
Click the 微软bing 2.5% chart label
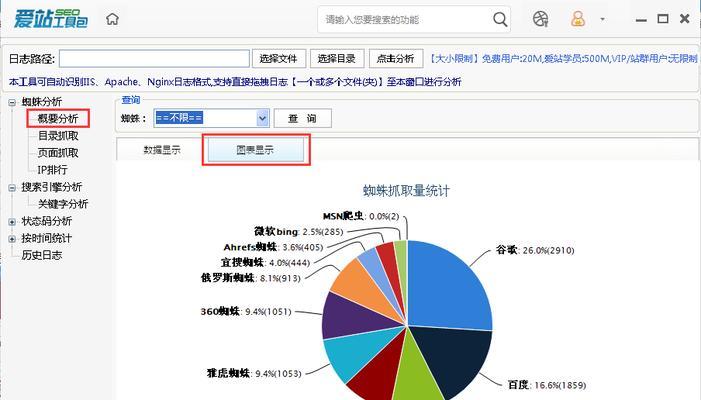tap(299, 232)
